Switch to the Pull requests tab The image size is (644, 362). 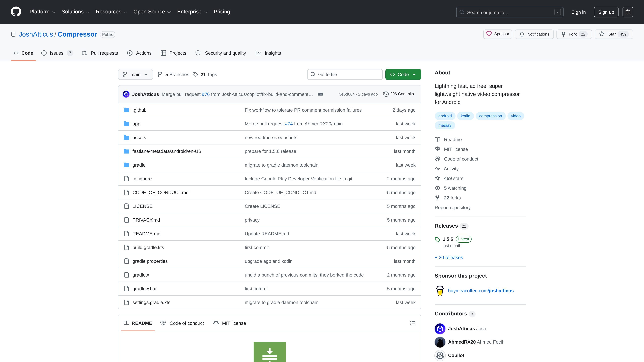point(100,53)
